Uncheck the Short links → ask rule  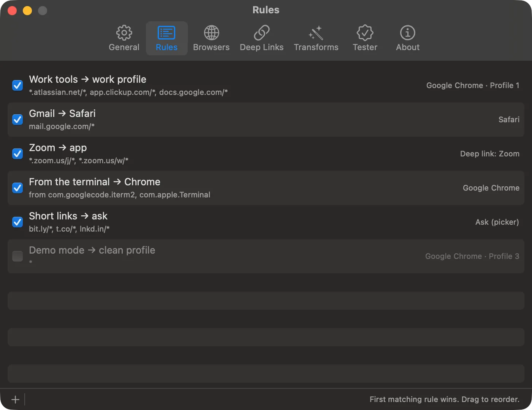pyautogui.click(x=17, y=222)
